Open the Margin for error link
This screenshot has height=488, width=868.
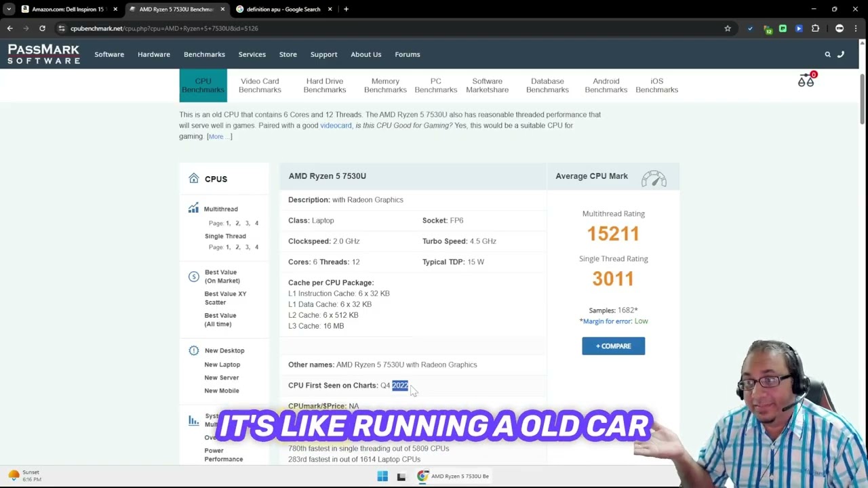click(607, 321)
